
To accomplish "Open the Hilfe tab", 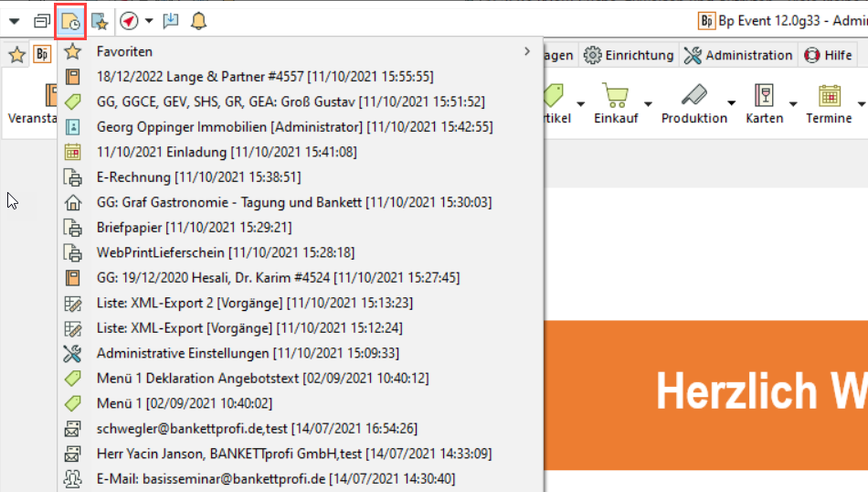I will [828, 55].
